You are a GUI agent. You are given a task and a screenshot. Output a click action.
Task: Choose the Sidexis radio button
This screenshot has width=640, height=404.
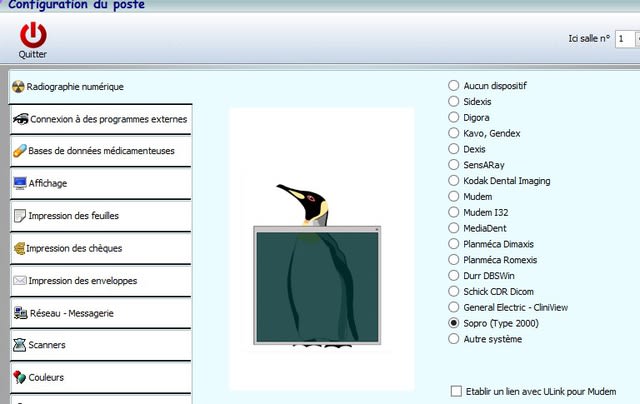[x=455, y=102]
